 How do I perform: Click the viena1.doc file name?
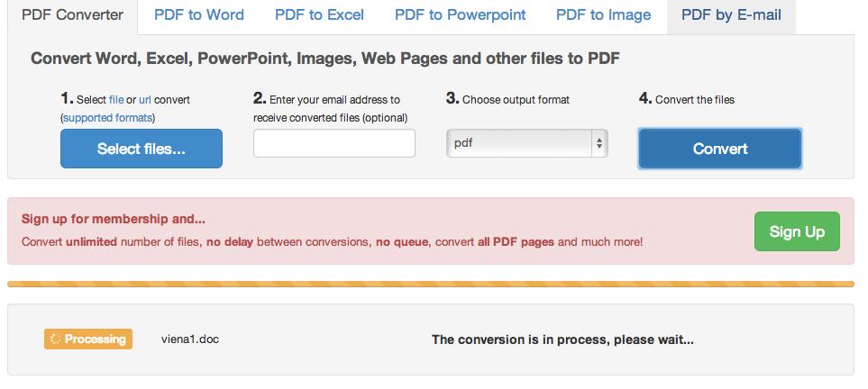[x=190, y=339]
